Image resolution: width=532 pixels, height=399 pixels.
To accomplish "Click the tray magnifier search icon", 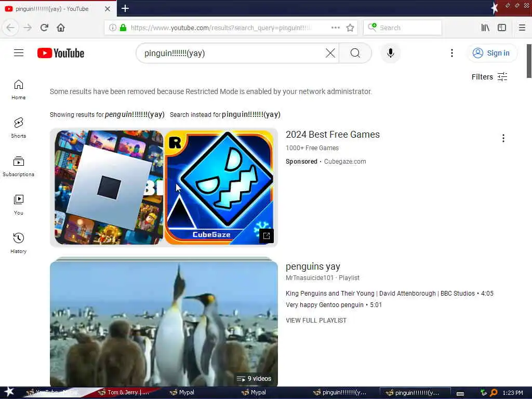I will click(494, 393).
